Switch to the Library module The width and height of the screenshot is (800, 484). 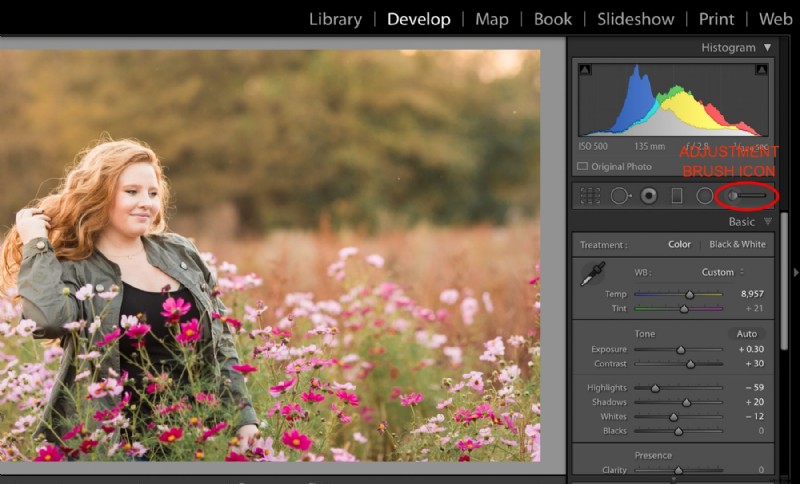pyautogui.click(x=335, y=19)
